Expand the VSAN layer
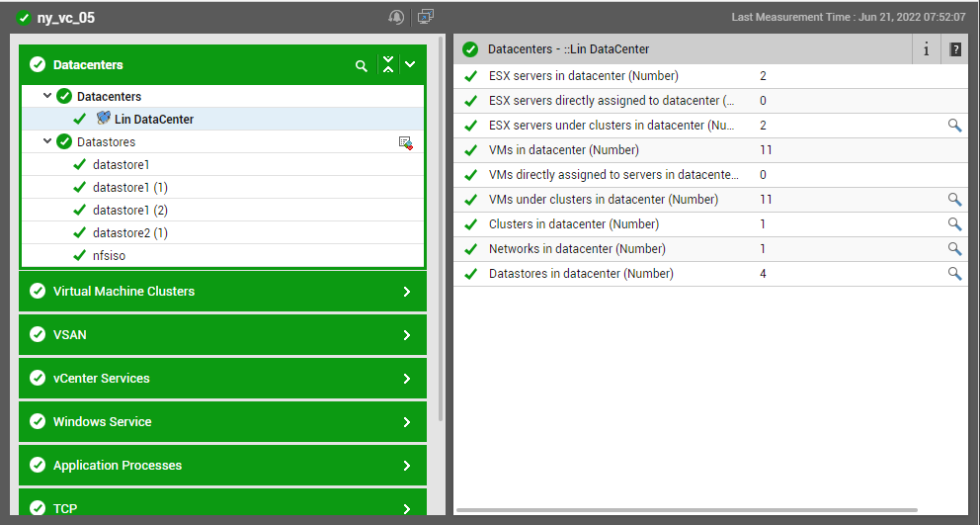Image resolution: width=980 pixels, height=525 pixels. pos(407,335)
